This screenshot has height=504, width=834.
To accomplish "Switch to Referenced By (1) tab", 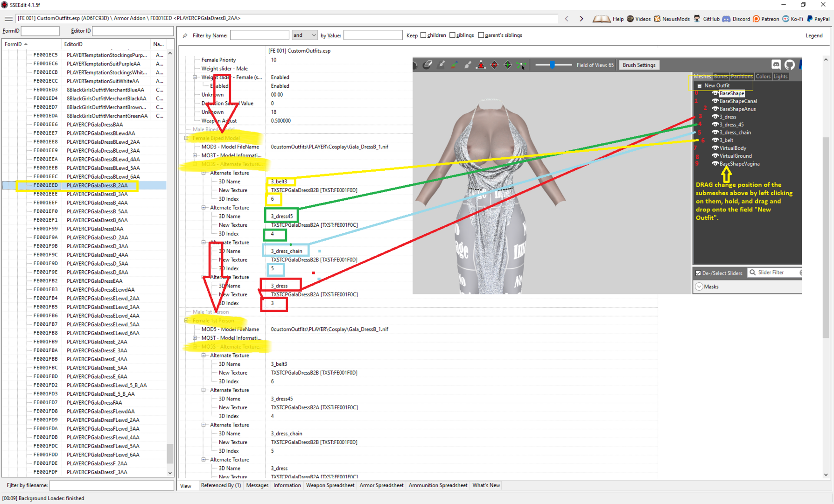I will pos(221,485).
